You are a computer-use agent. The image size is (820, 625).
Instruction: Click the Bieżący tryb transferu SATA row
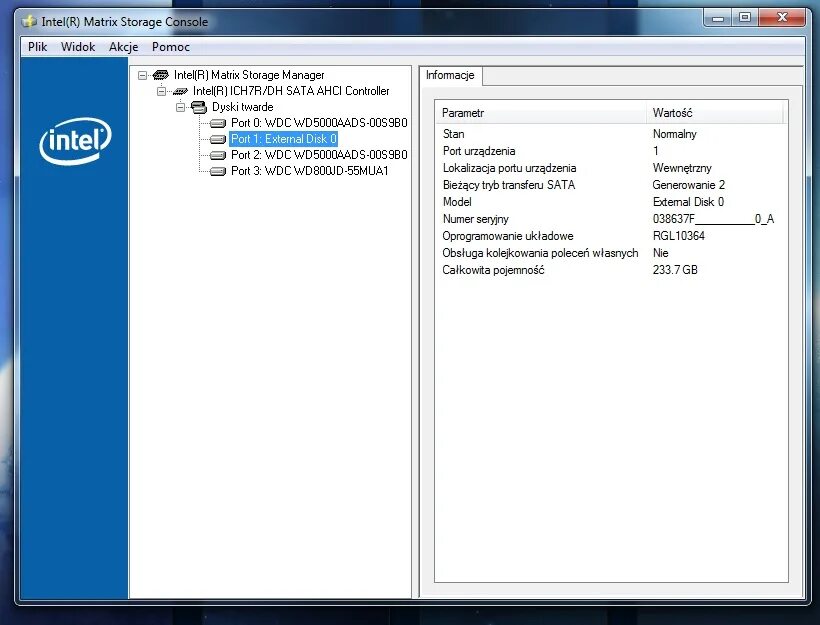[611, 185]
